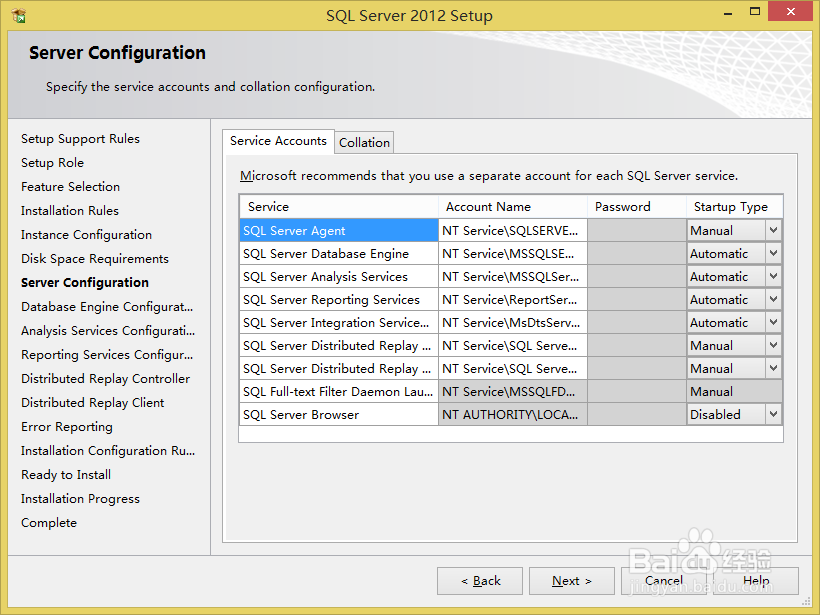Image resolution: width=820 pixels, height=615 pixels.
Task: Click the Next button
Action: (571, 580)
